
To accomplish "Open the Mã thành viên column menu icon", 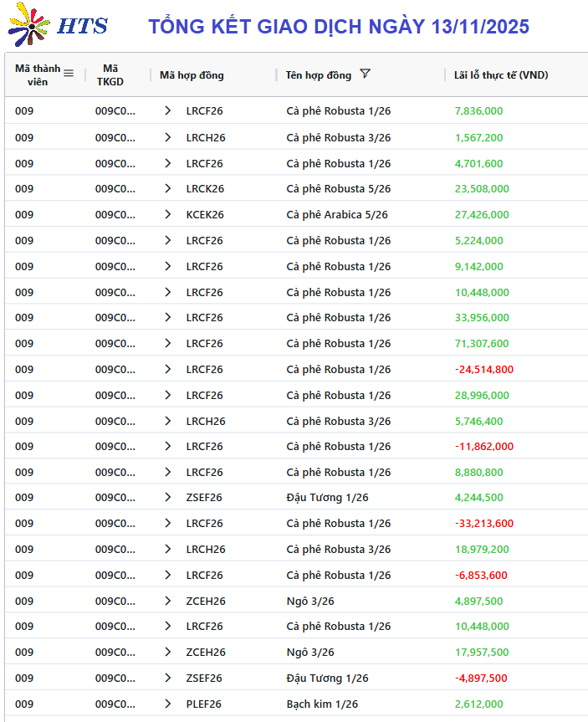I will [69, 74].
